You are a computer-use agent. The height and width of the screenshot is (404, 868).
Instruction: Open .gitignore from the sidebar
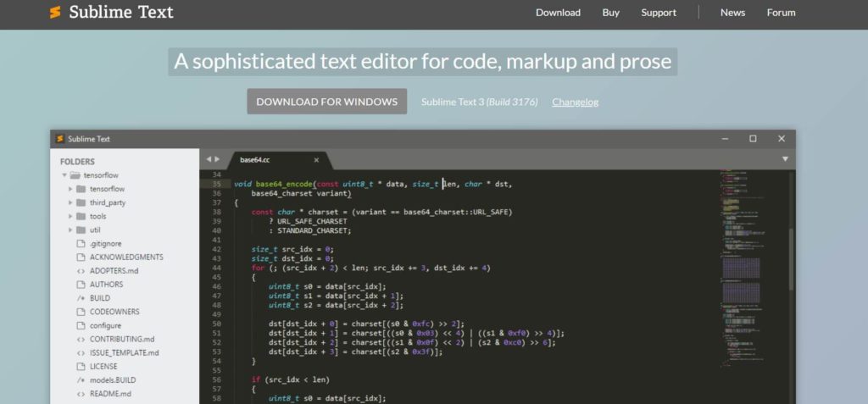pos(106,244)
